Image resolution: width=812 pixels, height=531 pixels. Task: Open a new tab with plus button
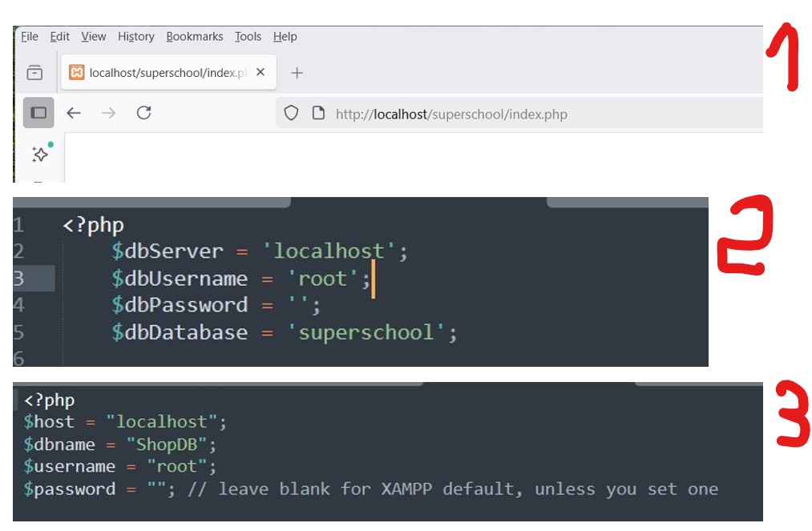point(297,73)
